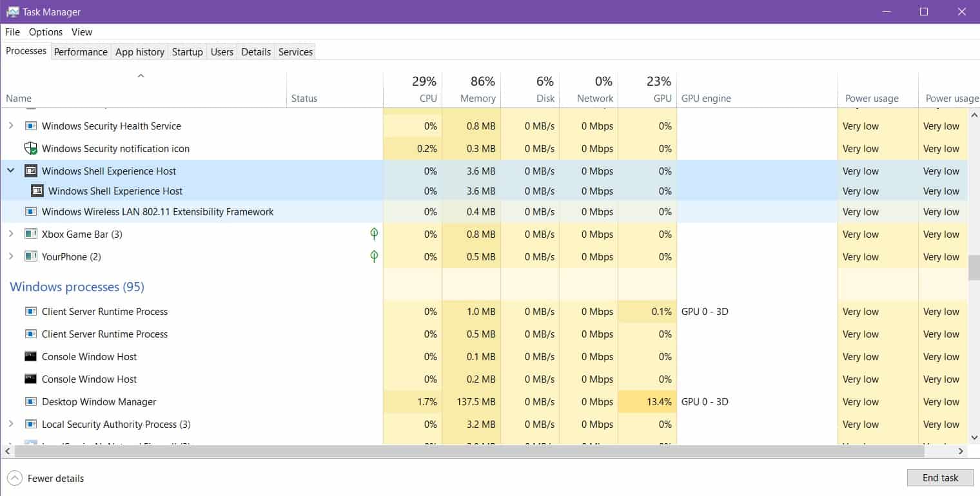Click the parent Windows Shell Experience Host icon
The width and height of the screenshot is (980, 496).
coord(30,171)
